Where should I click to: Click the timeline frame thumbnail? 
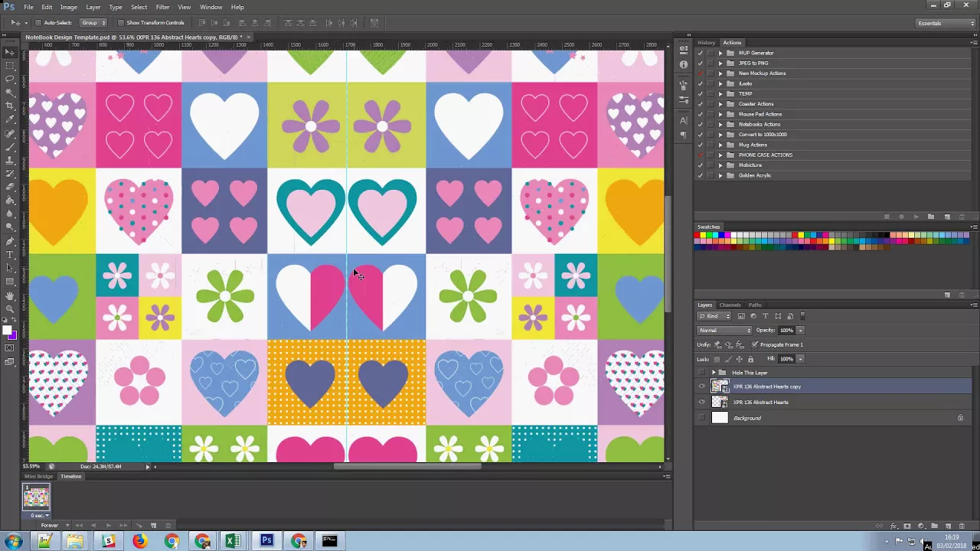click(36, 497)
